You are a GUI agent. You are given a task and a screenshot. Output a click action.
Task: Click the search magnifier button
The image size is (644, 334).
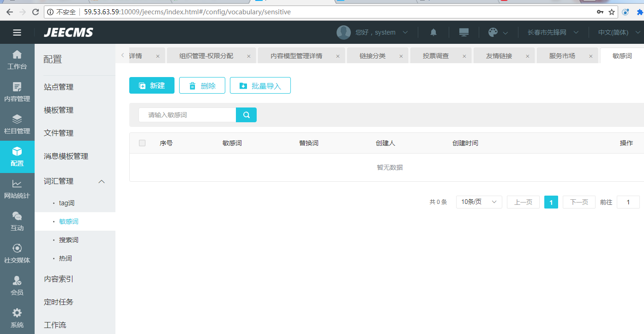point(246,115)
